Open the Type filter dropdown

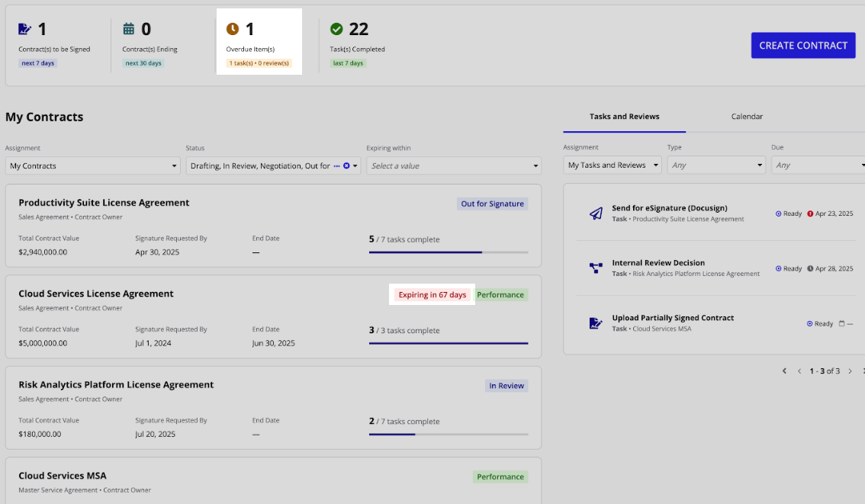(x=716, y=165)
